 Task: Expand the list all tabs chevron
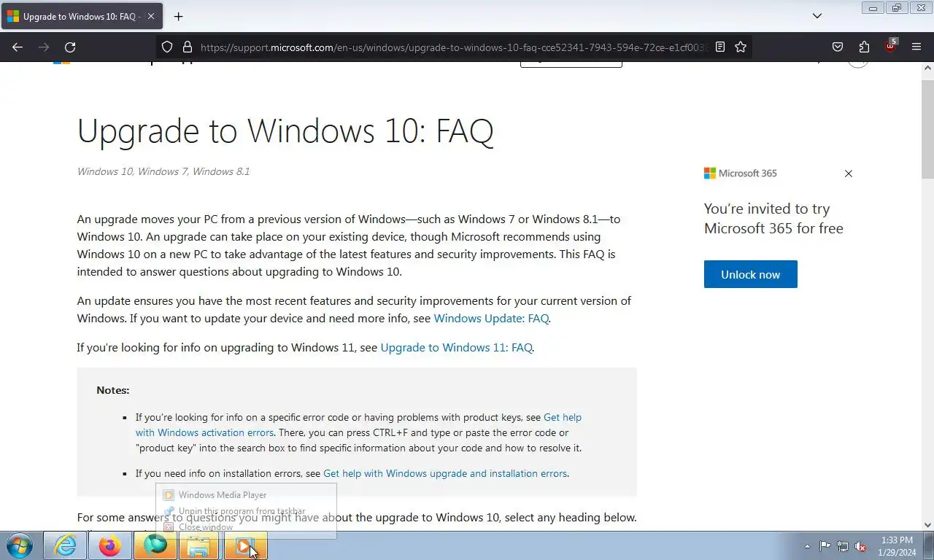pos(817,16)
